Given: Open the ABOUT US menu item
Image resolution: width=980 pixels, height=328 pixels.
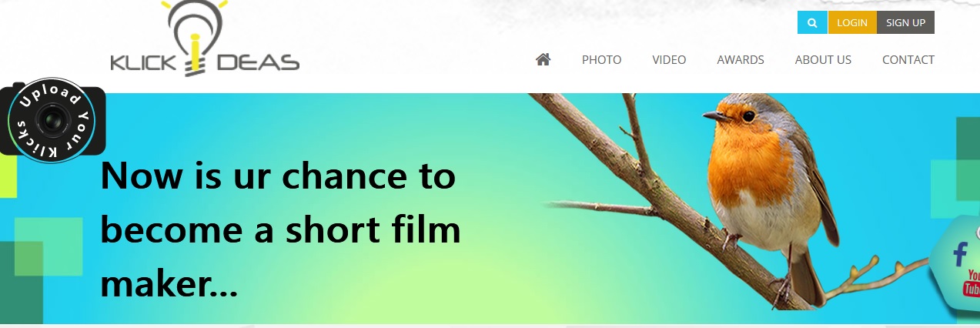Looking at the screenshot, I should point(823,59).
